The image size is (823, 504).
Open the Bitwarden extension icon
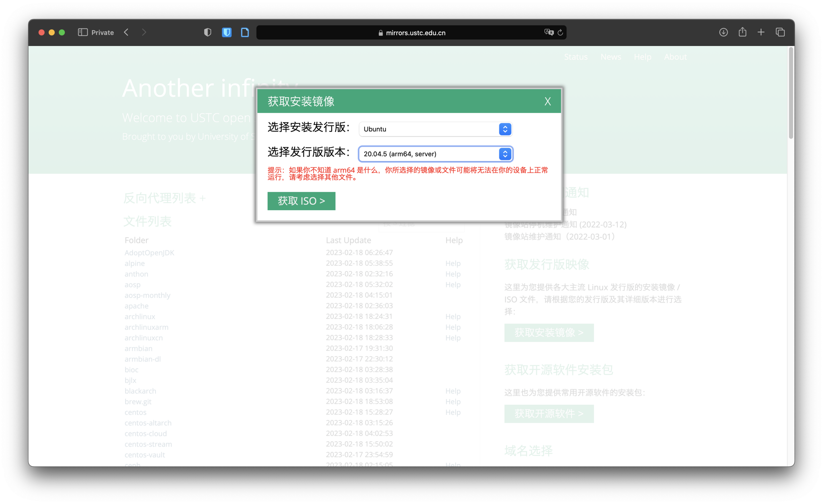[226, 32]
